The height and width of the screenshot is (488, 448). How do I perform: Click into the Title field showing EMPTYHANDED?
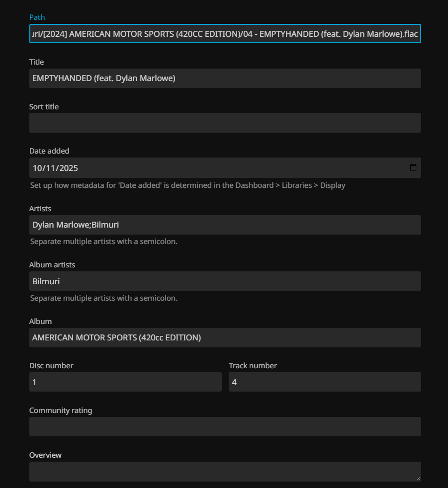pos(225,78)
